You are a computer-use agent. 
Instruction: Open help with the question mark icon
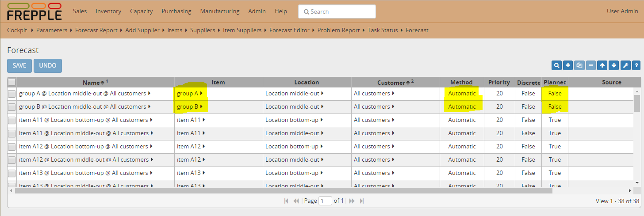pyautogui.click(x=636, y=65)
